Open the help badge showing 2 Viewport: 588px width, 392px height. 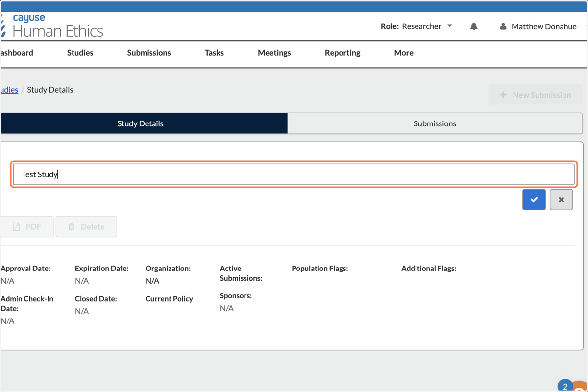[x=565, y=386]
